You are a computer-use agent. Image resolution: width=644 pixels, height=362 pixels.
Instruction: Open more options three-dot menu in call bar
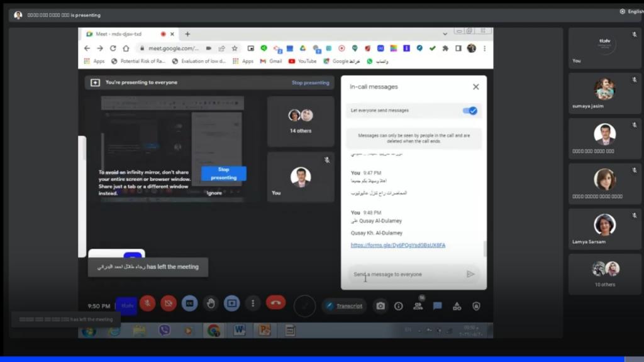coord(253,304)
